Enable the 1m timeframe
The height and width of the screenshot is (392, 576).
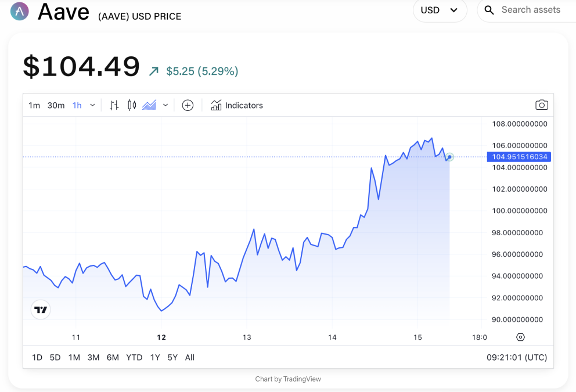[34, 105]
